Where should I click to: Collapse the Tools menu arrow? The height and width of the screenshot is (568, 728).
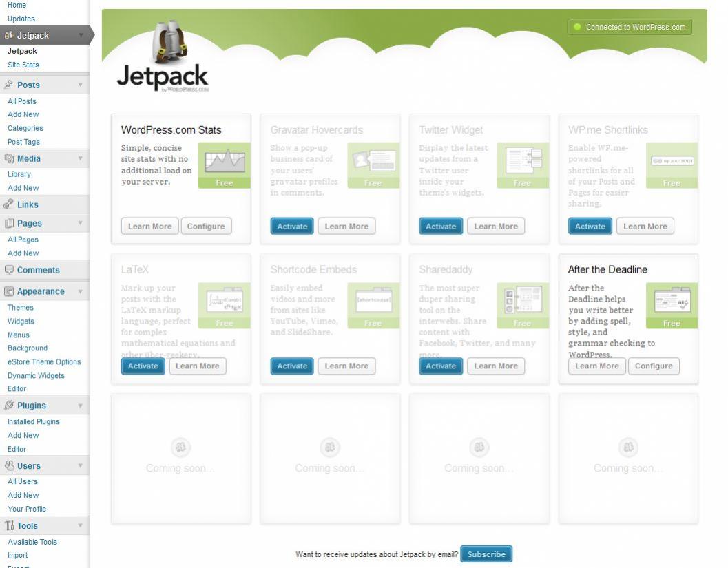coord(81,525)
